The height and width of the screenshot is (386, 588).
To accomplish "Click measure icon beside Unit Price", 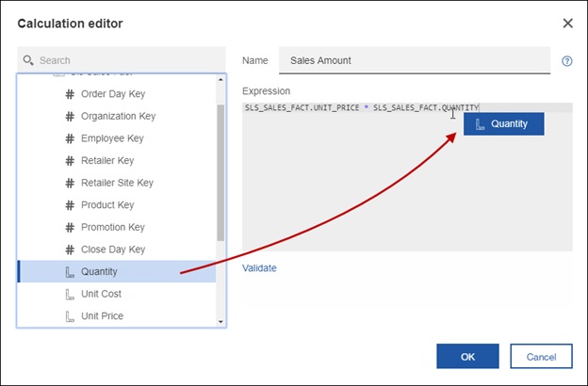I will click(x=70, y=316).
